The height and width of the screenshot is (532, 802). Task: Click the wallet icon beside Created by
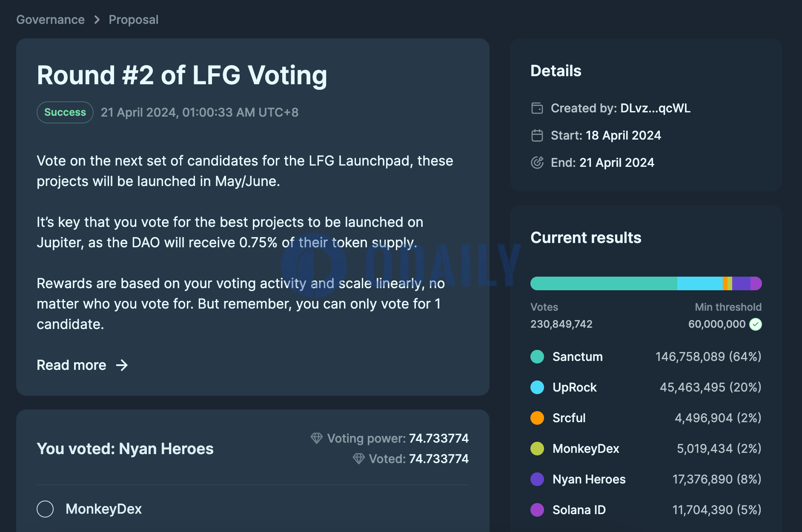point(537,108)
